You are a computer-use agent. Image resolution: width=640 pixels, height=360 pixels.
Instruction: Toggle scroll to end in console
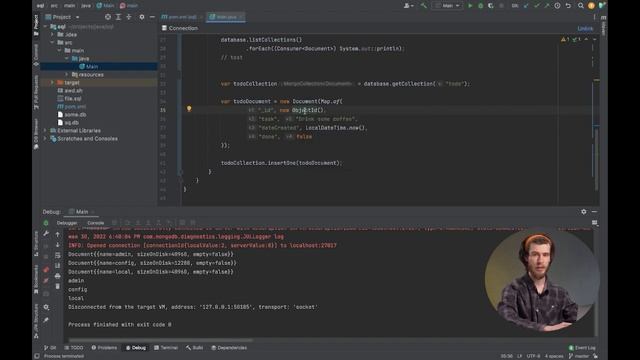pos(58,266)
